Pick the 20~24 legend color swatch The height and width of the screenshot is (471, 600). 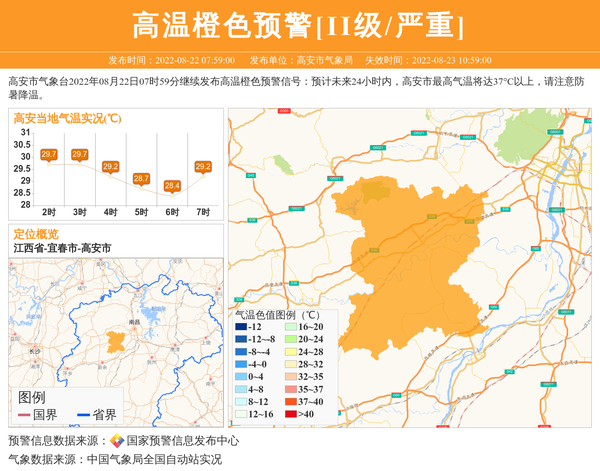[291, 339]
